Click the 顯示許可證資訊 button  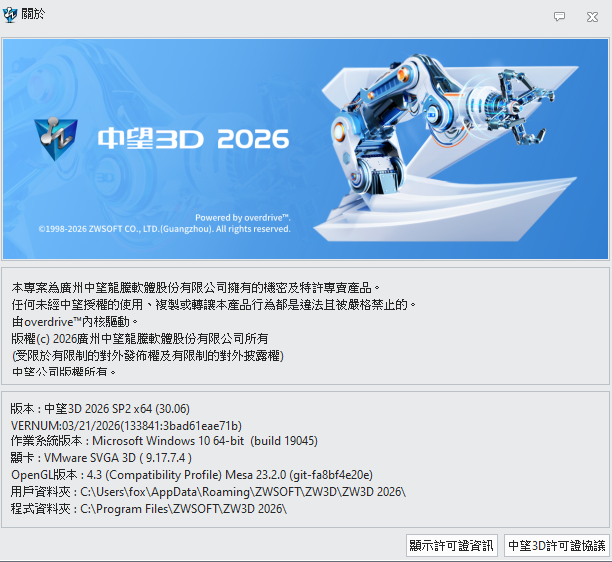coord(452,545)
